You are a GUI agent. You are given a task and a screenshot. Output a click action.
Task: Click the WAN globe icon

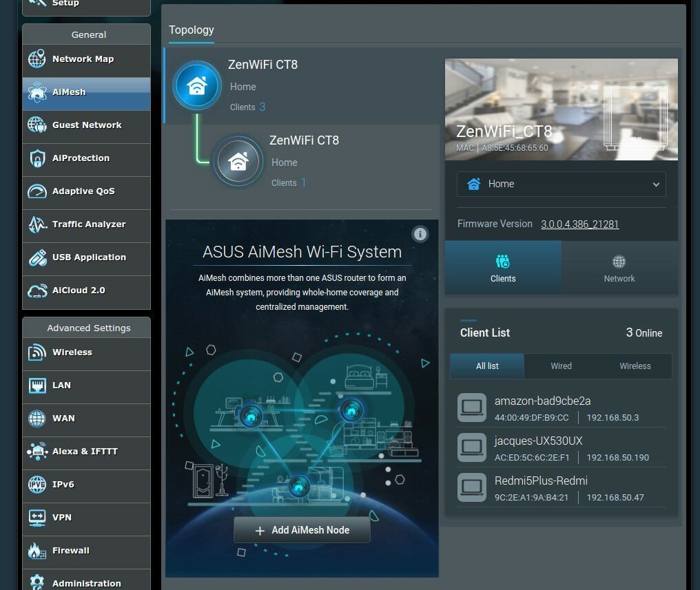[x=37, y=419]
